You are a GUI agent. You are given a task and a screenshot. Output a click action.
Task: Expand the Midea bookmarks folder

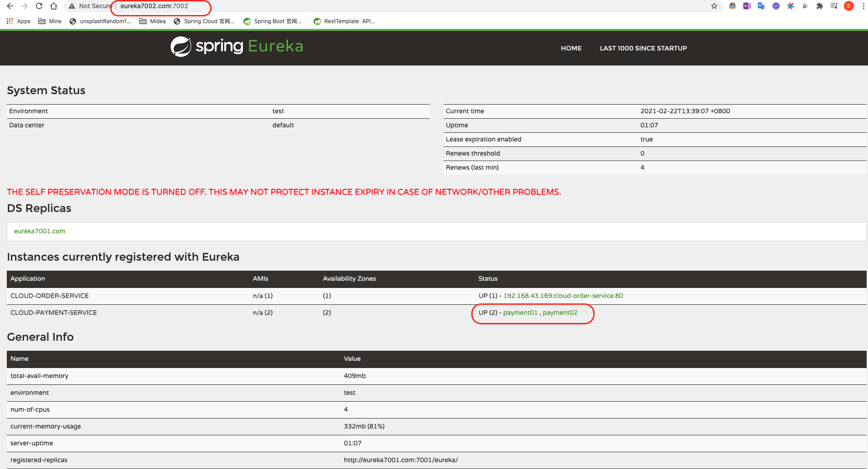click(x=152, y=21)
